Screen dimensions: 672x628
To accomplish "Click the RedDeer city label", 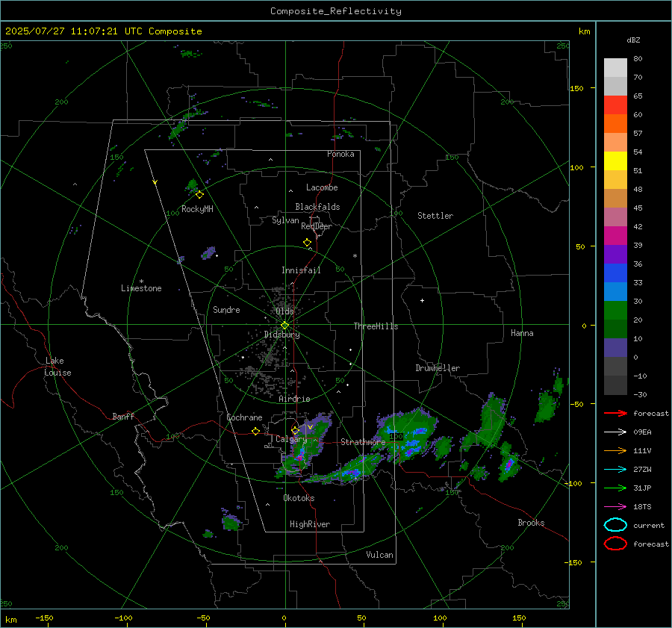I will 317,226.
